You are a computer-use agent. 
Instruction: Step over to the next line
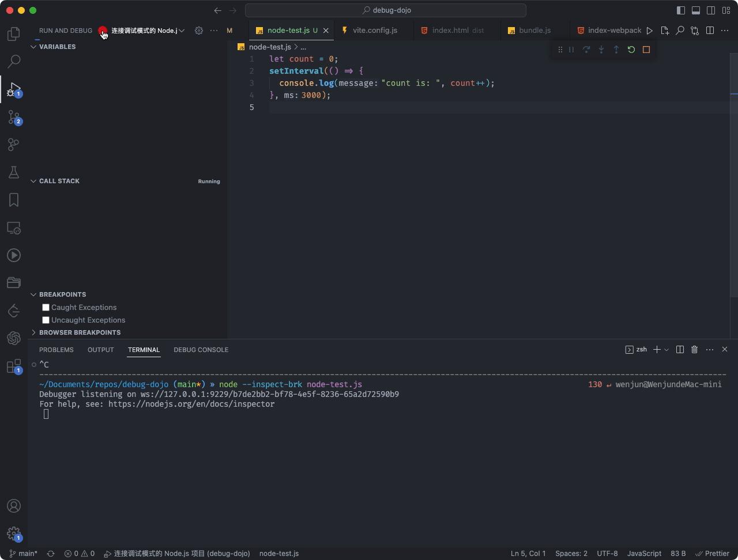pos(586,50)
